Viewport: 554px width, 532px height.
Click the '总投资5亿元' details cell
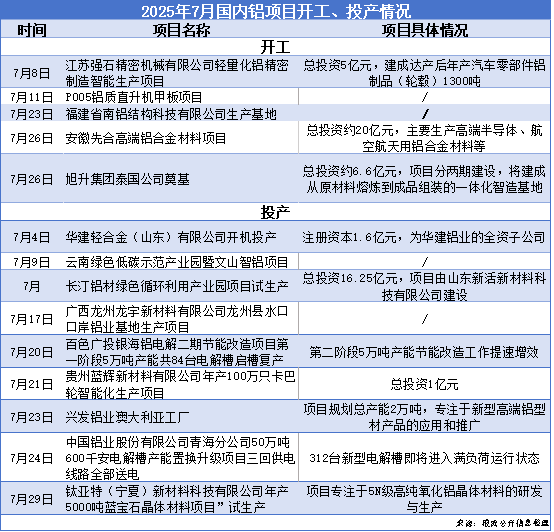(424, 73)
